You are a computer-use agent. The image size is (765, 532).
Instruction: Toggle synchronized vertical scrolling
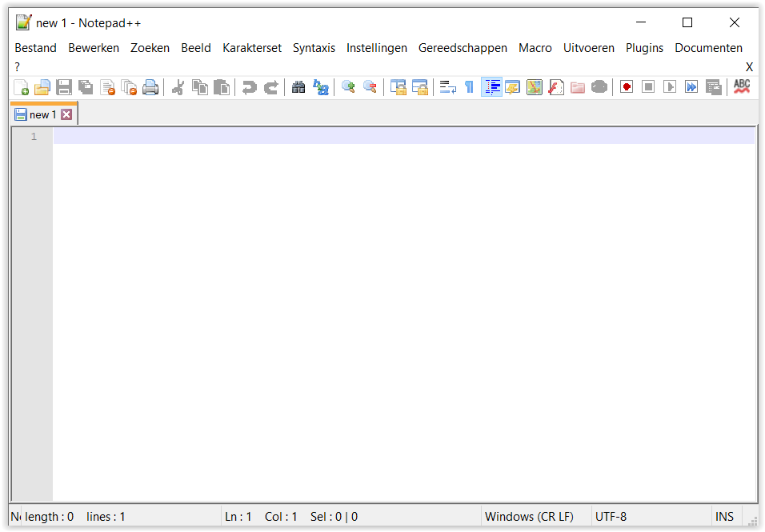[x=399, y=87]
